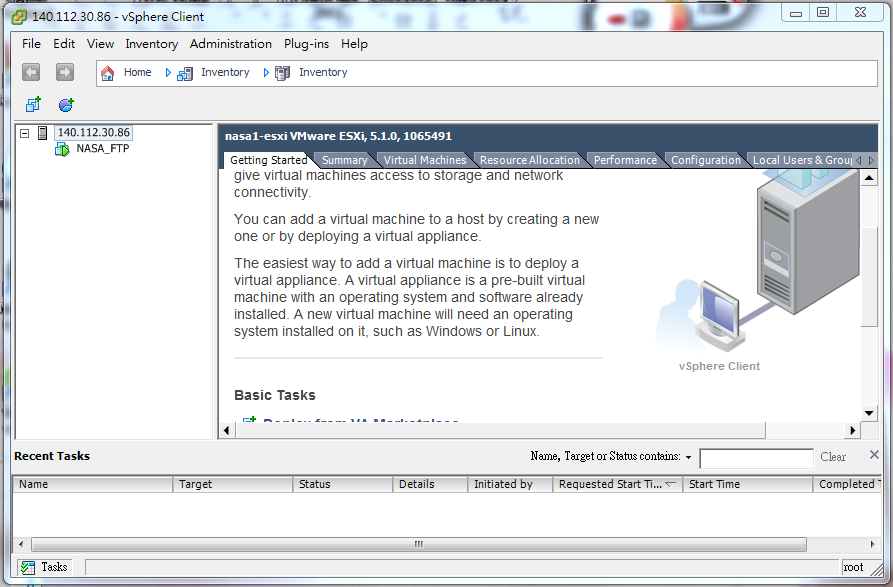Switch to the Virtual Machines tab

tap(425, 161)
